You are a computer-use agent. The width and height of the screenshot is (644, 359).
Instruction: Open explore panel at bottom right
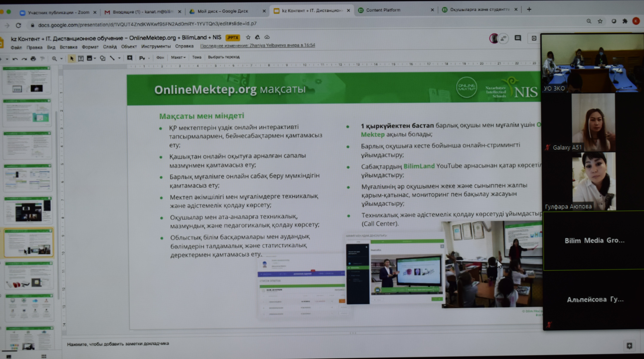629,346
